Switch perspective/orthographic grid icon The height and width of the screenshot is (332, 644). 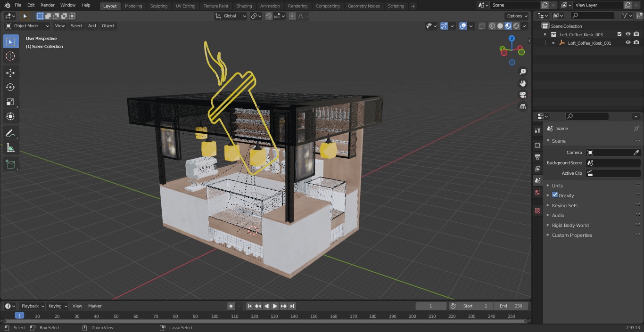tap(522, 106)
